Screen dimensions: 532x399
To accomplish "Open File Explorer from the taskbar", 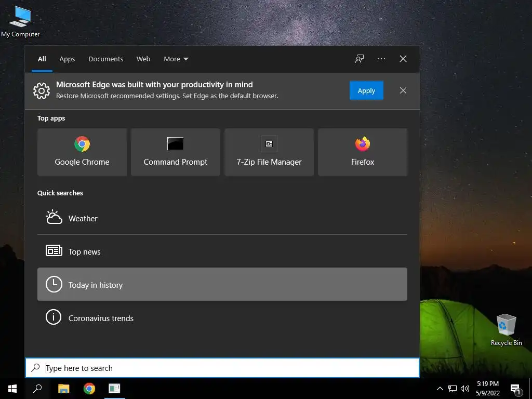I will point(63,389).
